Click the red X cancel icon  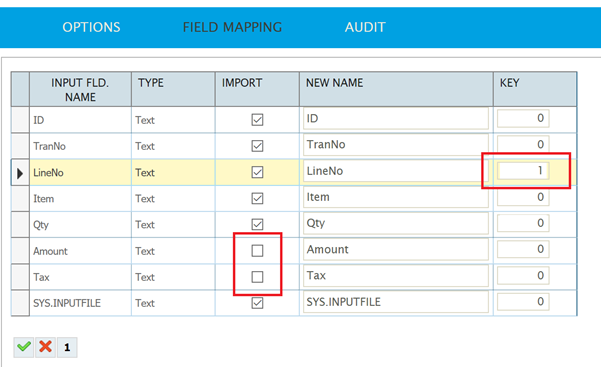pos(45,347)
